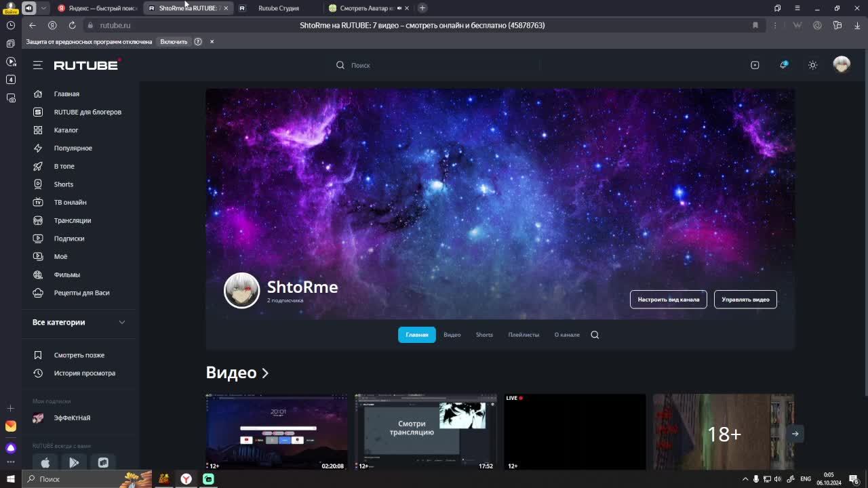Dismiss the malware protection warning bar

[212, 41]
